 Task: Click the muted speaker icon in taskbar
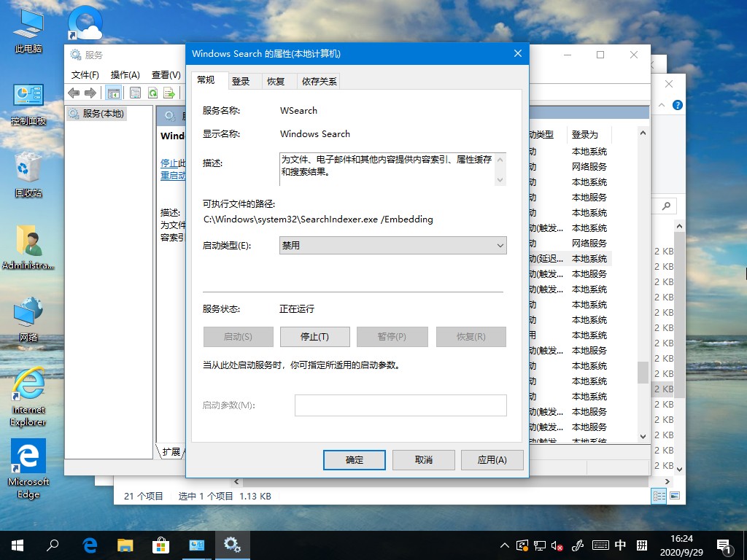(x=557, y=545)
